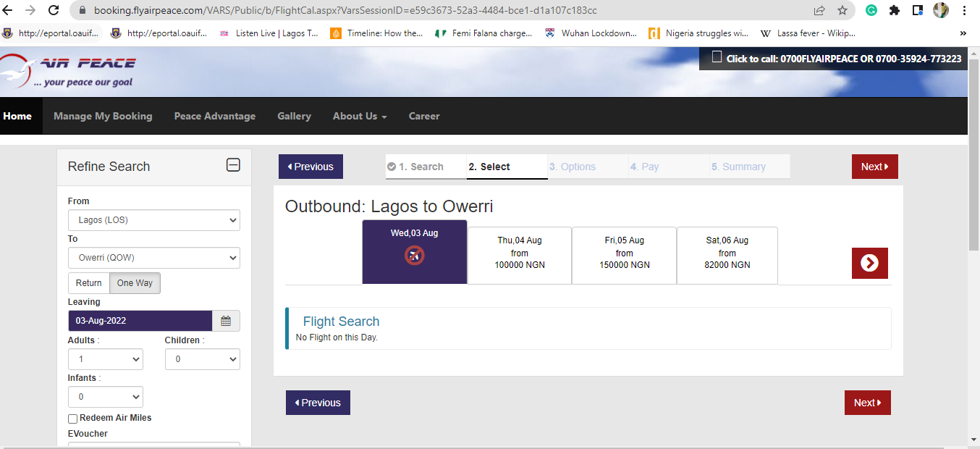980x449 pixels.
Task: Open the Timeline: How the... bookmark
Action: [x=376, y=33]
